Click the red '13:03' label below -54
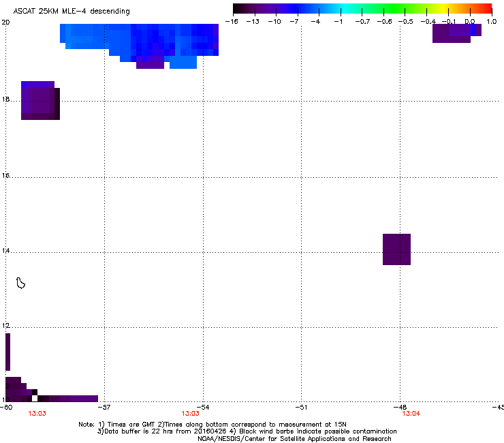This screenshot has width=504, height=443. click(190, 414)
